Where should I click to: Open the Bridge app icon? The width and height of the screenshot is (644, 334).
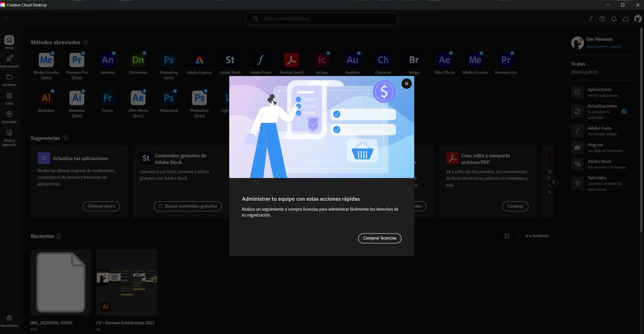click(414, 60)
